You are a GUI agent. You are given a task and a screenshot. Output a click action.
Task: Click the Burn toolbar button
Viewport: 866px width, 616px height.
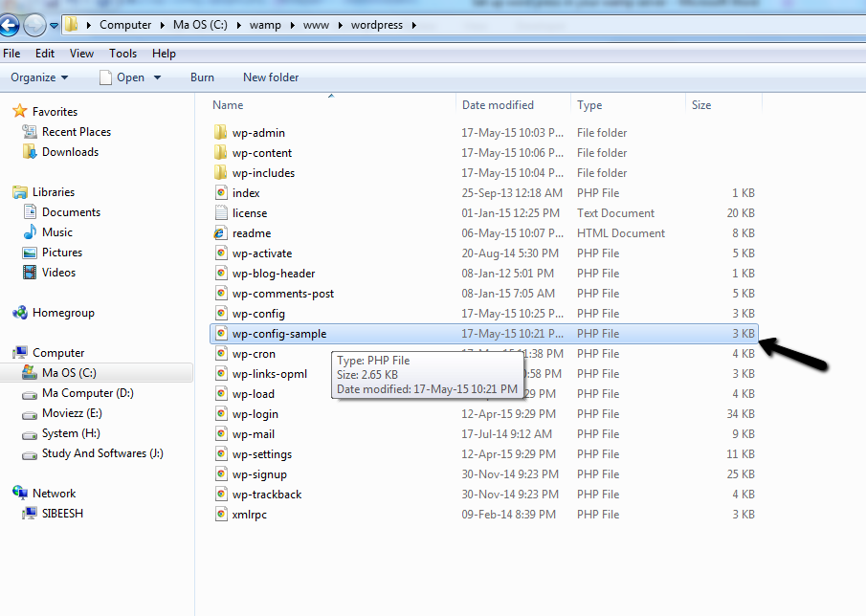[x=202, y=77]
